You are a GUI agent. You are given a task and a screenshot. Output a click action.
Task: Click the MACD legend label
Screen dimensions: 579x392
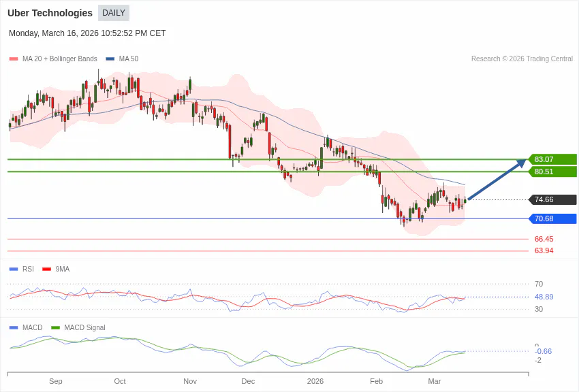pos(33,327)
